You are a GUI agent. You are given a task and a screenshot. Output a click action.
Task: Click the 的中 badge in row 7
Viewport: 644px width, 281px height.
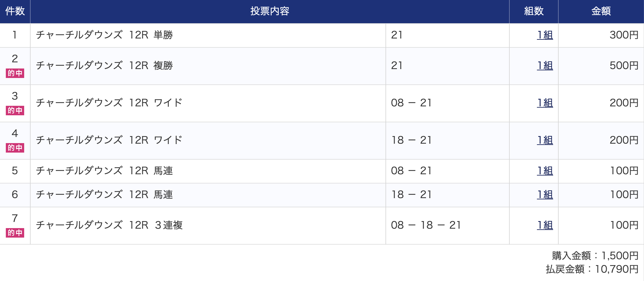(x=15, y=233)
